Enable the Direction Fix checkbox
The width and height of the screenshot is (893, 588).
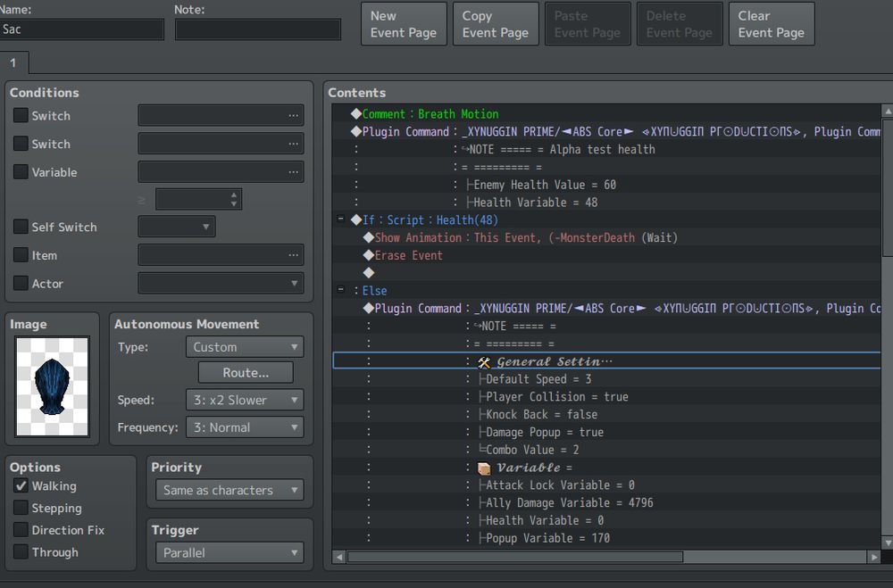21,530
